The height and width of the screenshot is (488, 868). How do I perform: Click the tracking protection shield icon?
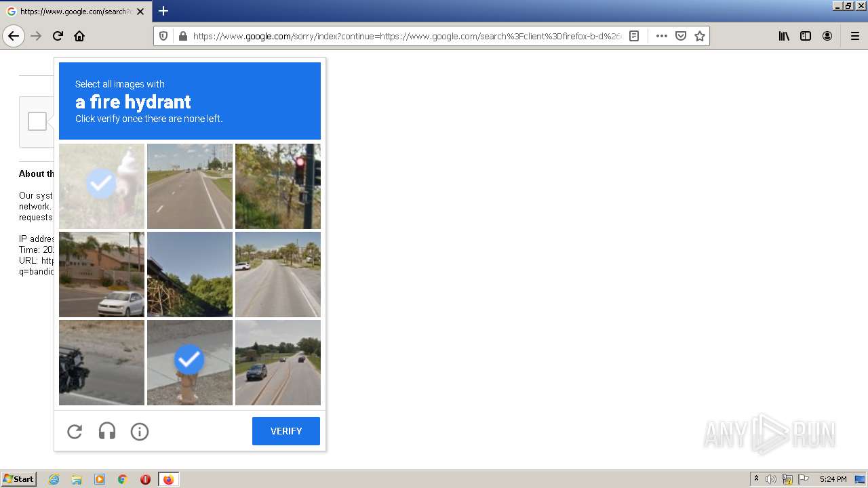coord(163,36)
